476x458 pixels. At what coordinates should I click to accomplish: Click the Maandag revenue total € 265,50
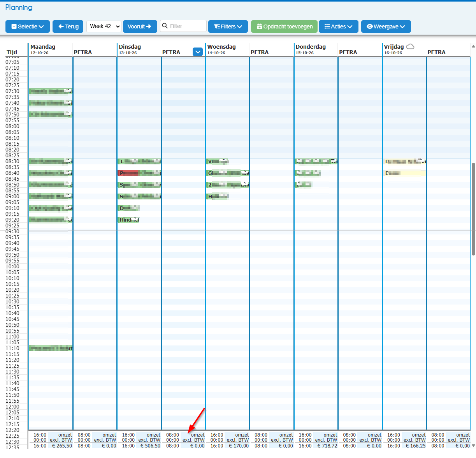[x=62, y=446]
